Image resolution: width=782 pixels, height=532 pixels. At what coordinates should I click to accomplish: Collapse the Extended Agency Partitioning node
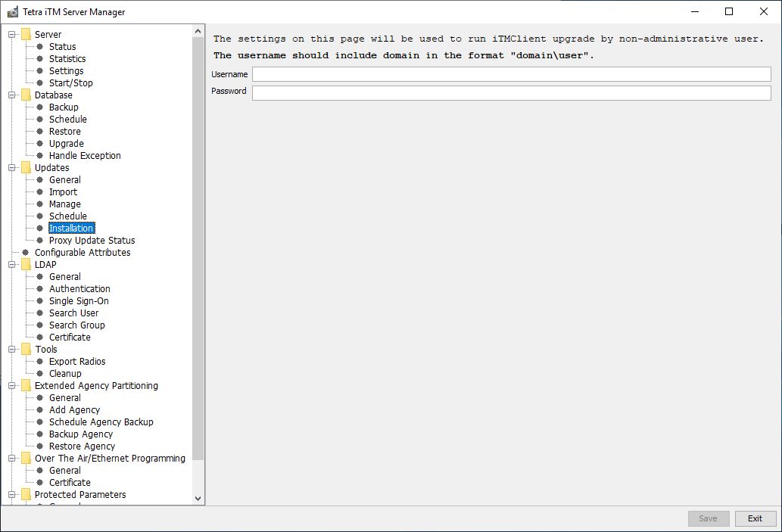[11, 385]
